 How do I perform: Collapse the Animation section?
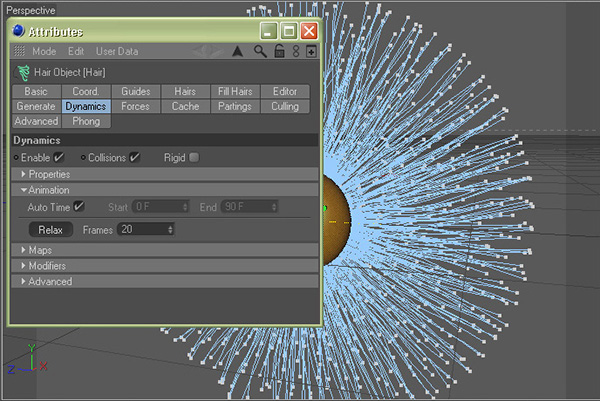pyautogui.click(x=165, y=190)
